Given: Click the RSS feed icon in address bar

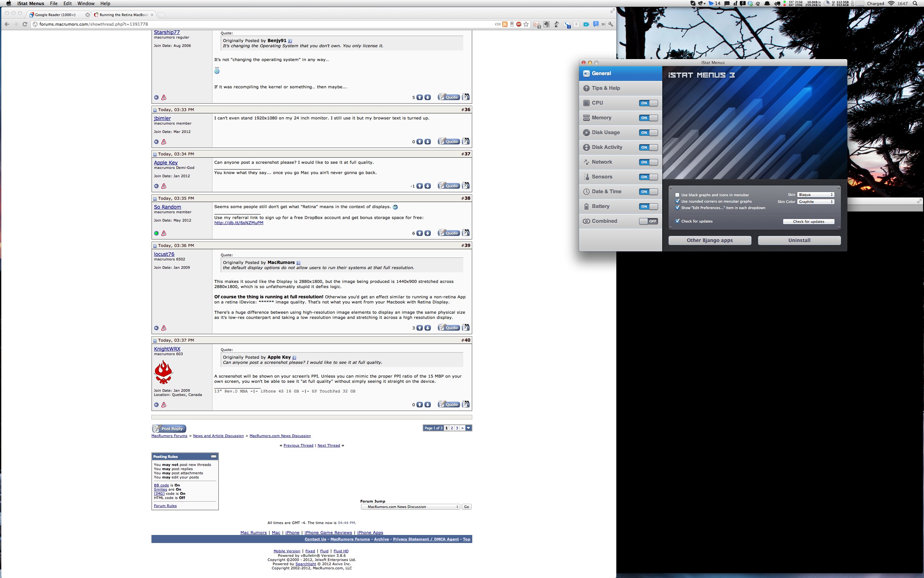Looking at the screenshot, I should coord(505,24).
